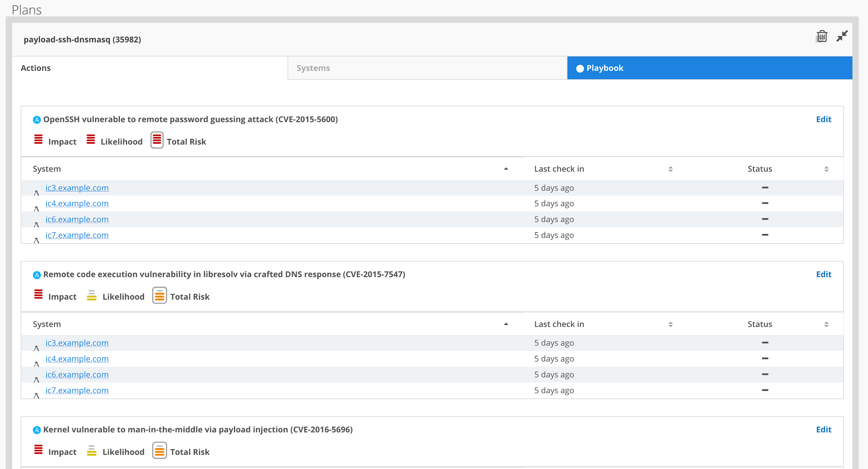Open ic4.example.com in OpenSSH table
The height and width of the screenshot is (469, 868).
pyautogui.click(x=77, y=203)
